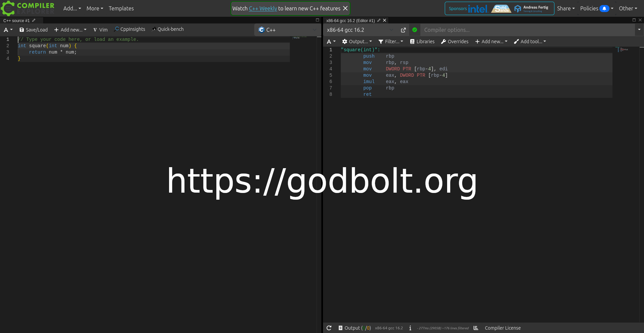Open the Policies menu

(597, 8)
